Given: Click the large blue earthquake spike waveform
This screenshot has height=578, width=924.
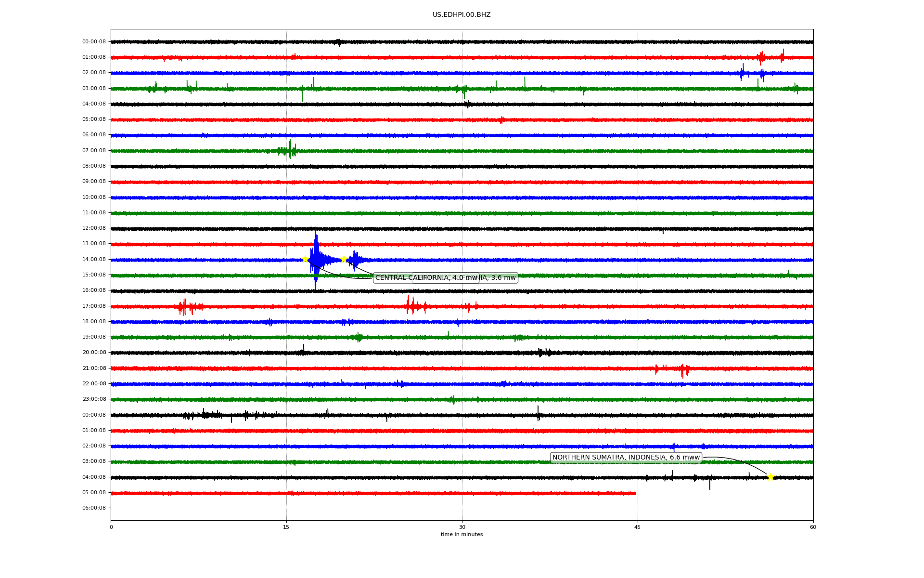Looking at the screenshot, I should click(x=316, y=255).
